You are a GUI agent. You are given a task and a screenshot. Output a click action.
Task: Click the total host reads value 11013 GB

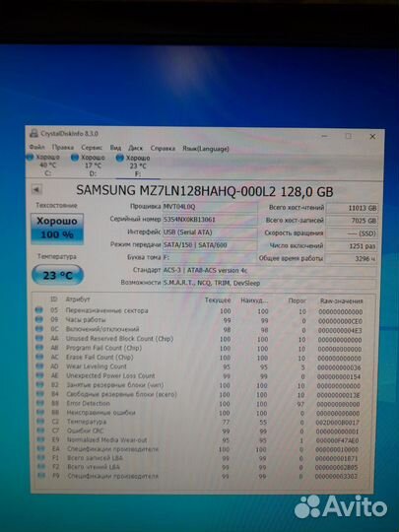pos(352,208)
